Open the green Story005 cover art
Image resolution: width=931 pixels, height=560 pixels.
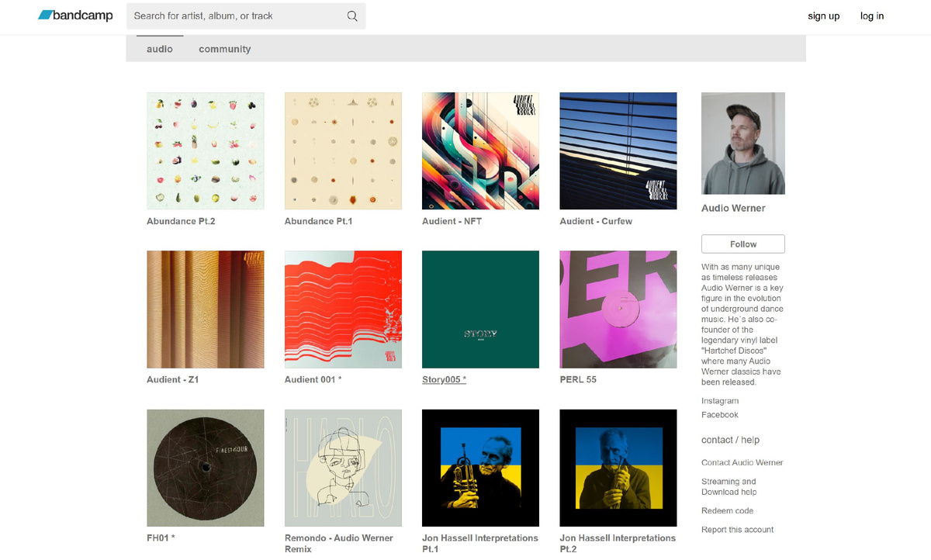click(480, 309)
